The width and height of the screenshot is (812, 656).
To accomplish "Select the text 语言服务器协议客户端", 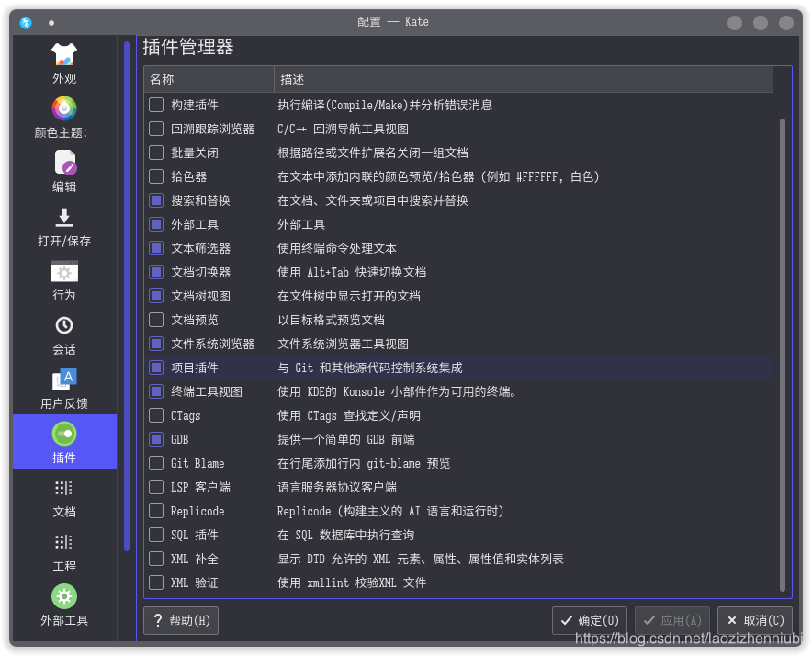I will click(337, 487).
